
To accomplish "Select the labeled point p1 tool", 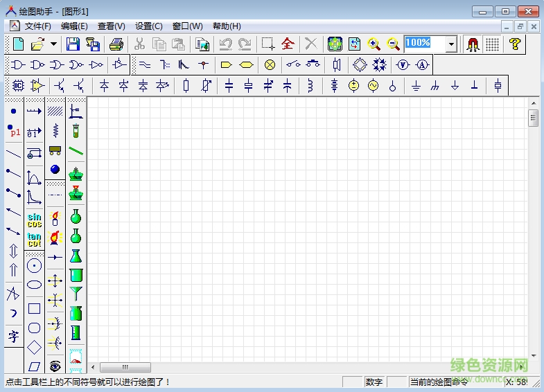I will tap(14, 131).
